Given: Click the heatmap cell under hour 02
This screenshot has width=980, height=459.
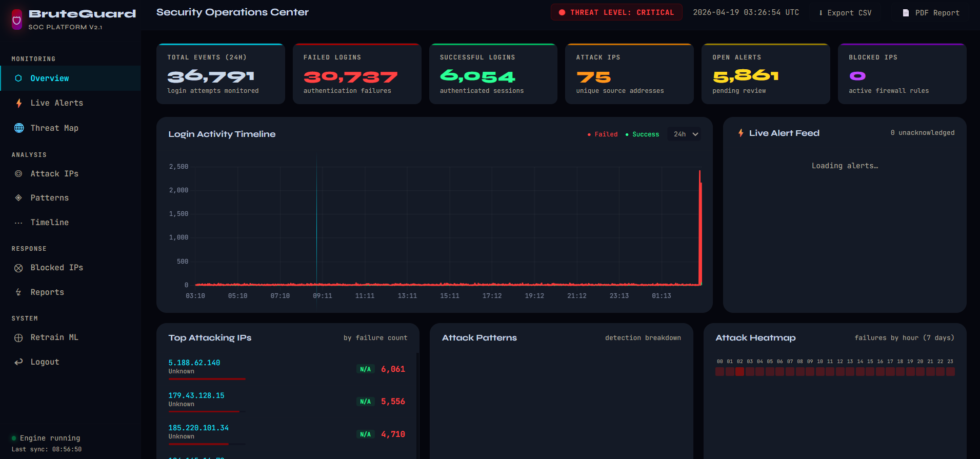Looking at the screenshot, I should click(x=740, y=372).
